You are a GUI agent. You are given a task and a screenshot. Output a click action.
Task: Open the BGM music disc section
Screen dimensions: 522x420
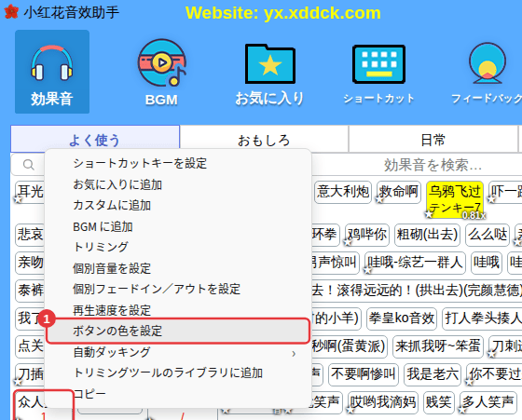162,73
